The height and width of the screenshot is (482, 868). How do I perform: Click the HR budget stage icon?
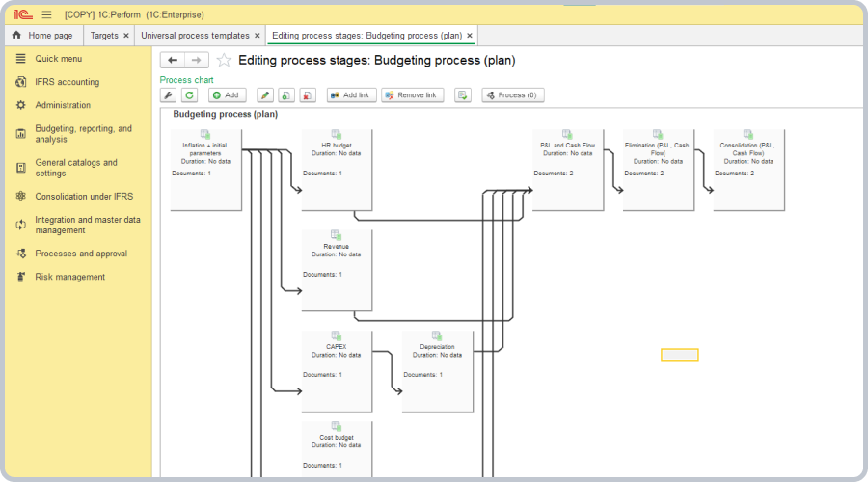337,135
